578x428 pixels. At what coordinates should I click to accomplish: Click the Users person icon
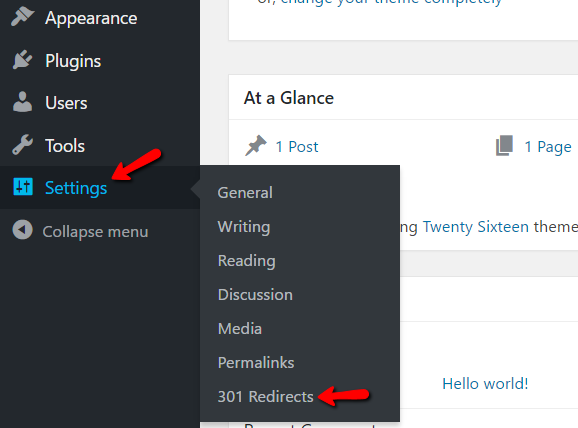coord(22,102)
